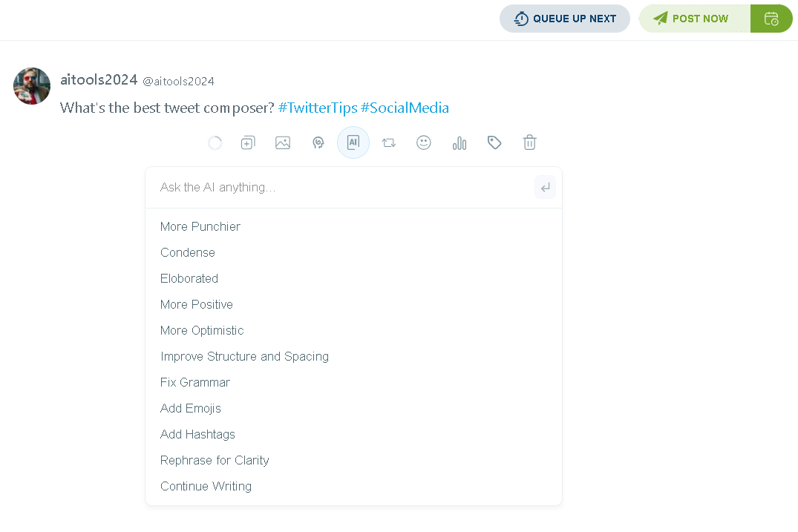Image resolution: width=798 pixels, height=532 pixels.
Task: Choose Continue Writing option
Action: coord(206,486)
